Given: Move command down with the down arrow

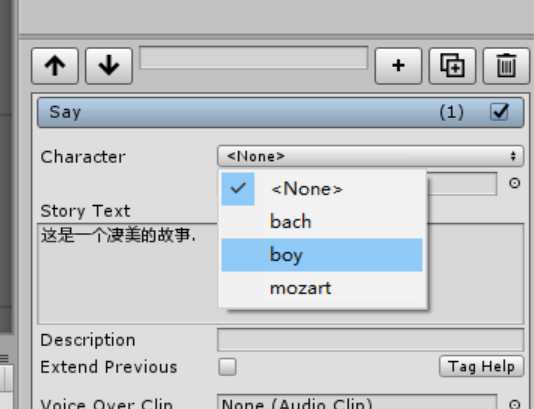Looking at the screenshot, I should point(109,66).
